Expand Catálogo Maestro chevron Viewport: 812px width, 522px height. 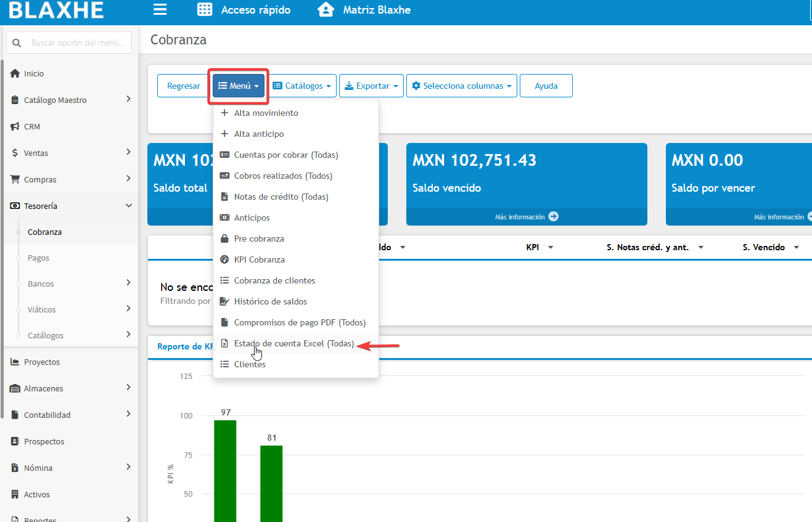click(128, 99)
